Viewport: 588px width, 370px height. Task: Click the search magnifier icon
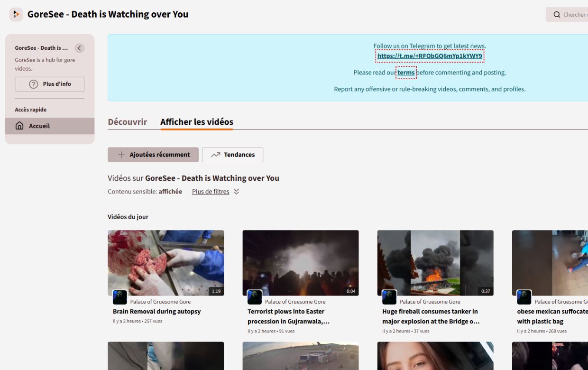tap(557, 15)
